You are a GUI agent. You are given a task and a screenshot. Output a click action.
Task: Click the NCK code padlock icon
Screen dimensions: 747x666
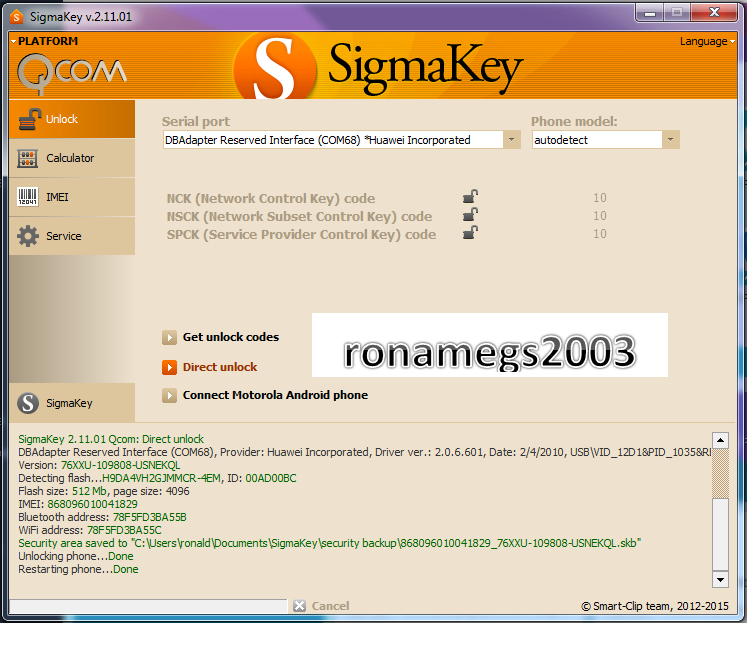pos(470,197)
